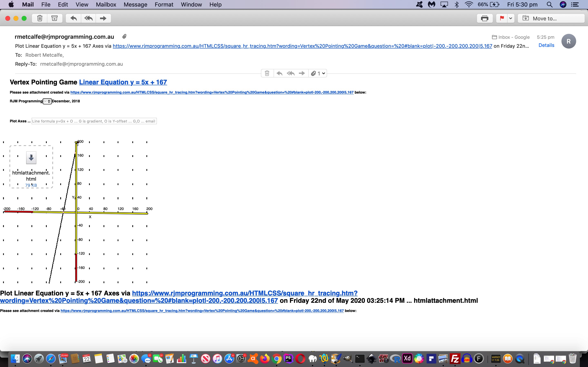
Task: Flag the message with red flag icon
Action: click(x=502, y=18)
